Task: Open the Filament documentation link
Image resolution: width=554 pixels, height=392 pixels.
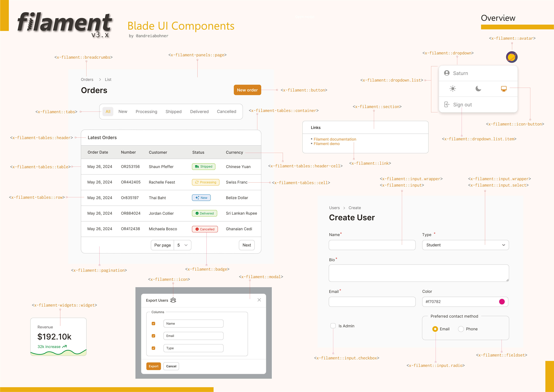Action: pos(335,139)
